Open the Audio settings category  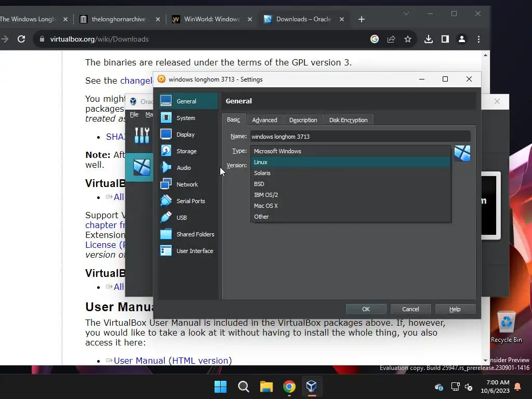[x=188, y=168]
